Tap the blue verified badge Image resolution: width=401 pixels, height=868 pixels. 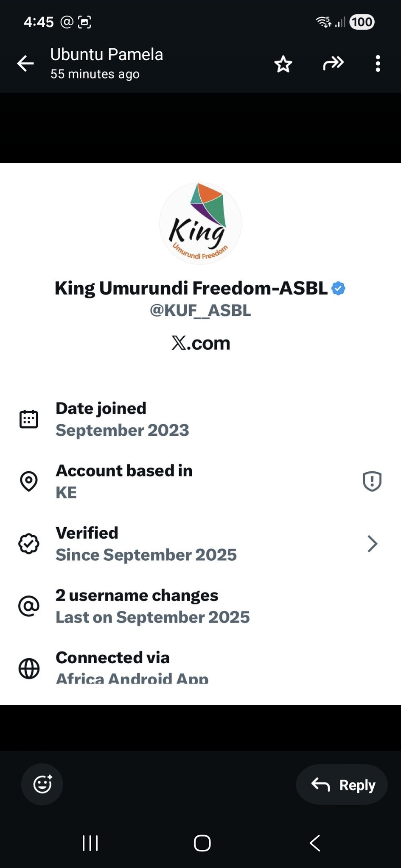pos(338,289)
